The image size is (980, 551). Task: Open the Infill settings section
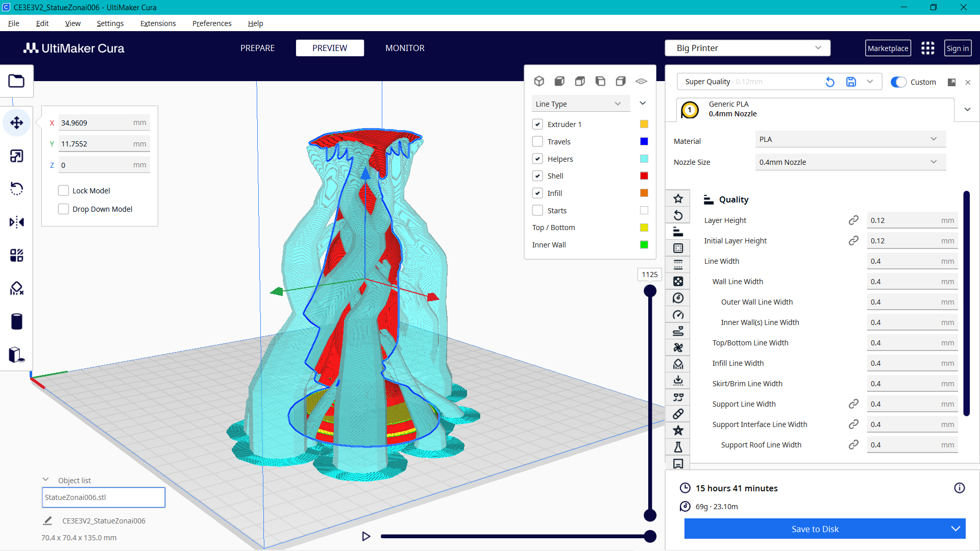pyautogui.click(x=678, y=281)
